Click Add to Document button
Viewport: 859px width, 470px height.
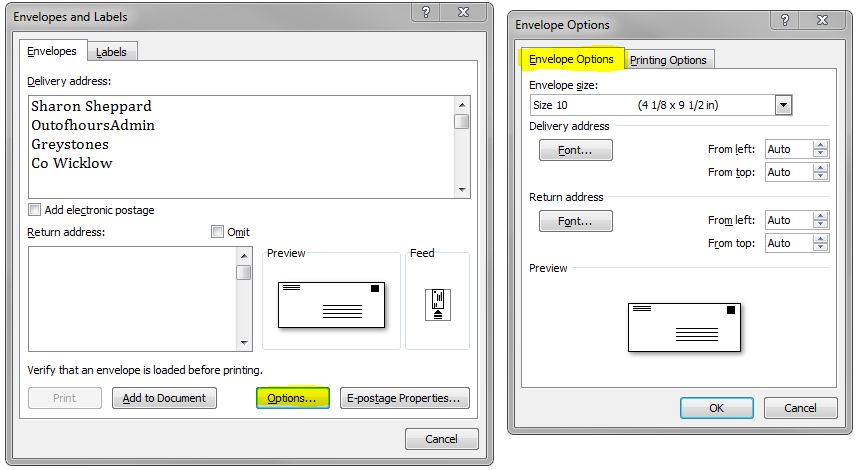164,398
